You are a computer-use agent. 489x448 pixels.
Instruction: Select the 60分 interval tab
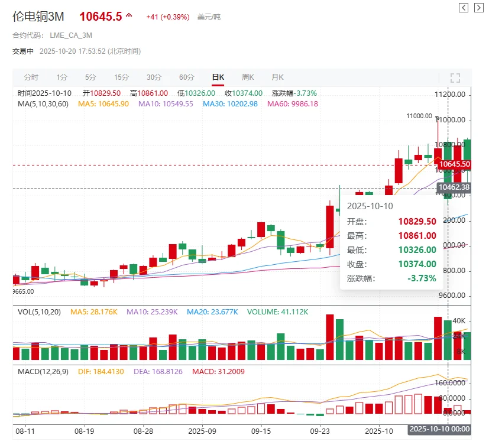coord(186,77)
